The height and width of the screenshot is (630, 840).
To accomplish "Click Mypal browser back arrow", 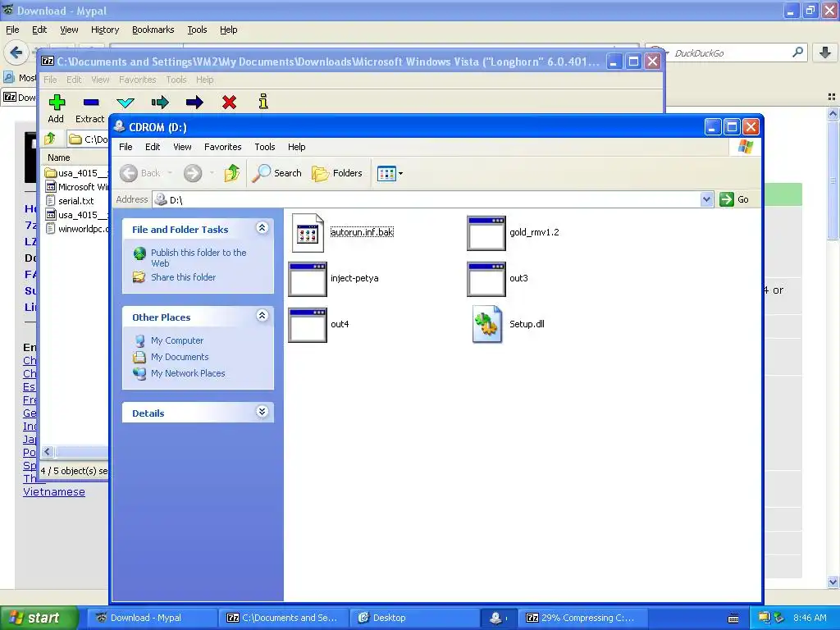I will [x=16, y=52].
